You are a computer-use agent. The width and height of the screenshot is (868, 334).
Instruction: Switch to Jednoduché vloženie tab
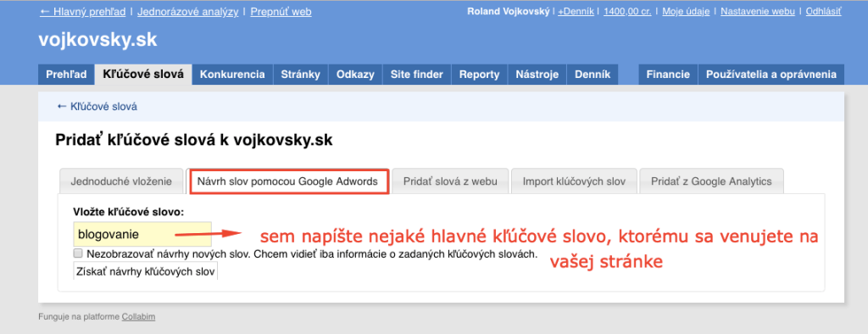pos(121,181)
